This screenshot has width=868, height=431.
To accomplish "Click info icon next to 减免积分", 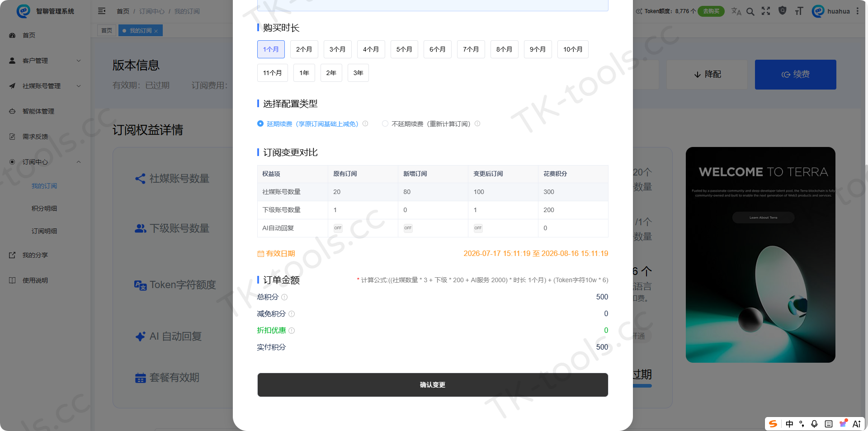I will [x=292, y=314].
